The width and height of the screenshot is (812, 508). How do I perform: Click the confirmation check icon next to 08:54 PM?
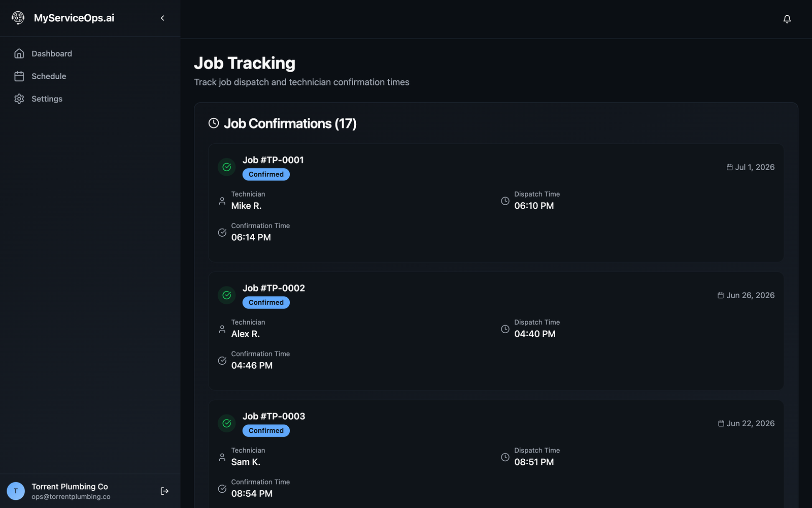[222, 488]
